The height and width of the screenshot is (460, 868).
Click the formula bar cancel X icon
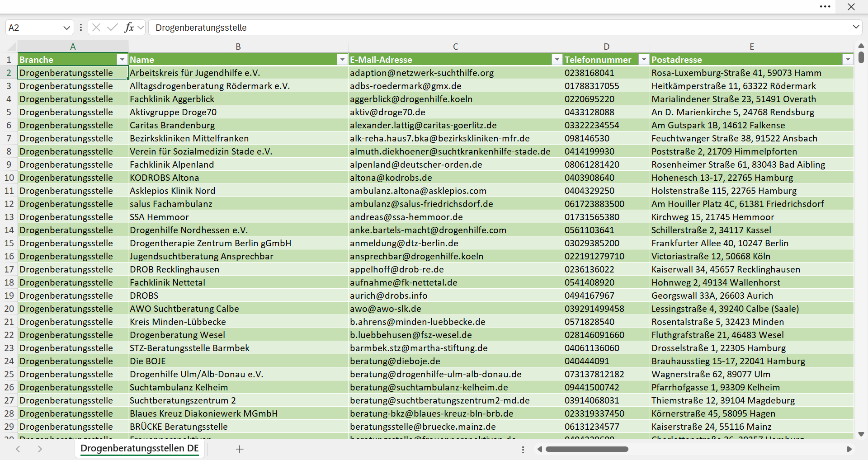point(96,28)
